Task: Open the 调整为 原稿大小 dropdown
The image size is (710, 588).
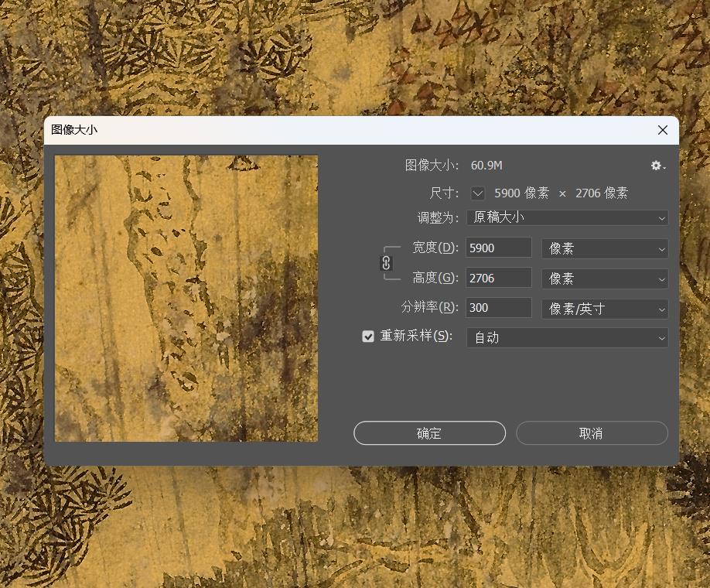Action: tap(568, 218)
